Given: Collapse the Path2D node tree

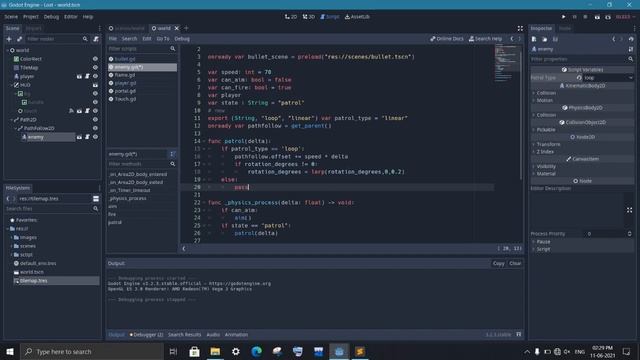Looking at the screenshot, I should [11, 120].
